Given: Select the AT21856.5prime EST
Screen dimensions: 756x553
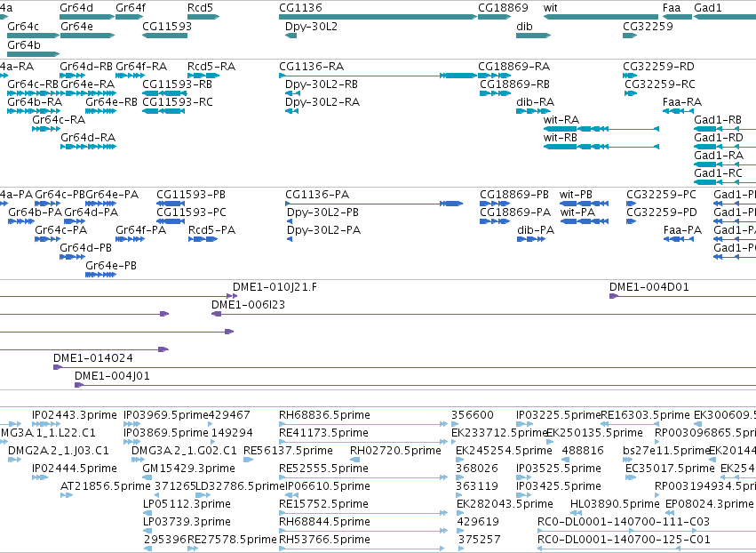Looking at the screenshot, I should (x=67, y=495).
